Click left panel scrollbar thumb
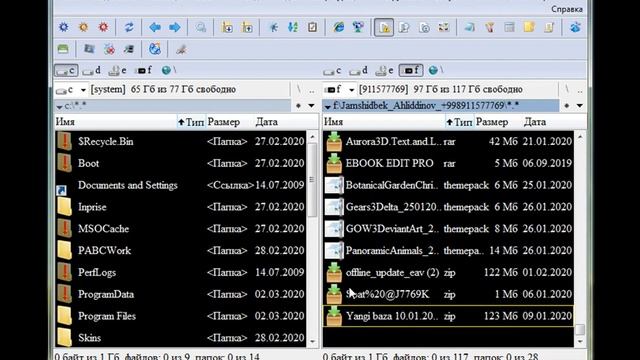 [312, 180]
